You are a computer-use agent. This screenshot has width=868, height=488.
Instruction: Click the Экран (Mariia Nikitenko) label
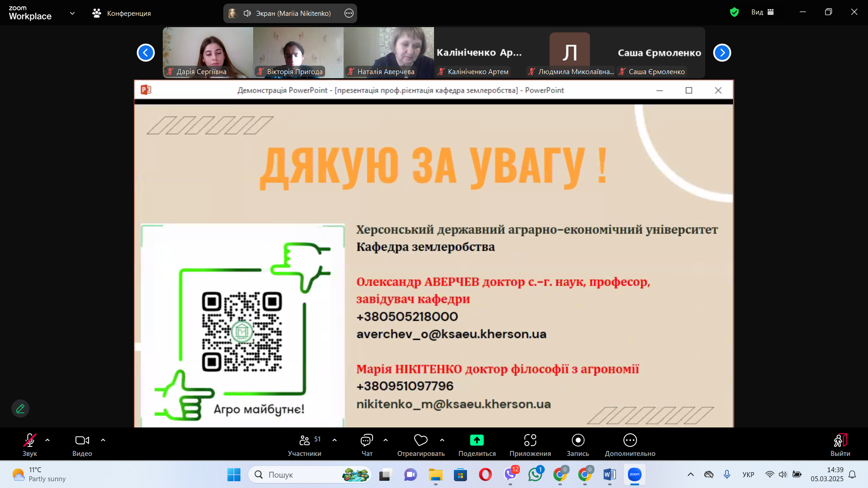[x=293, y=13]
